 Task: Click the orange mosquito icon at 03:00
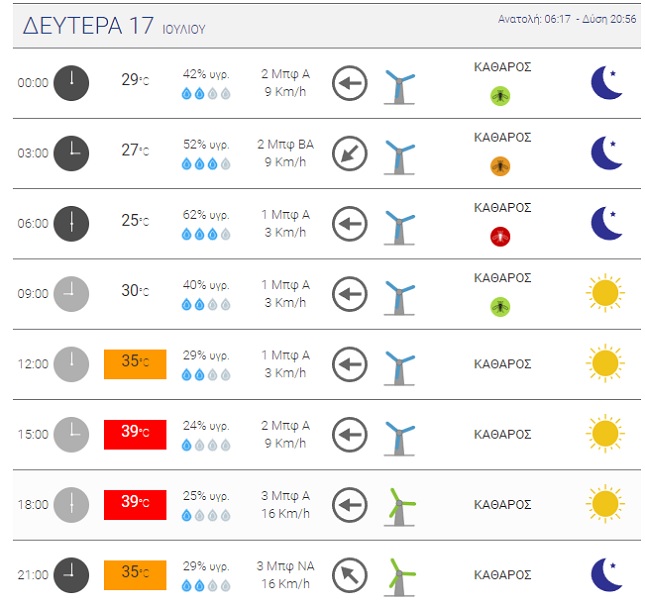(500, 166)
